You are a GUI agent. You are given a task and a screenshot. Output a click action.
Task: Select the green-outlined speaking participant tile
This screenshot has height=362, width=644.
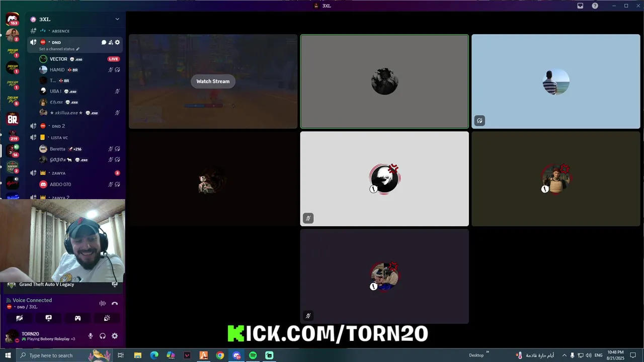[384, 81]
